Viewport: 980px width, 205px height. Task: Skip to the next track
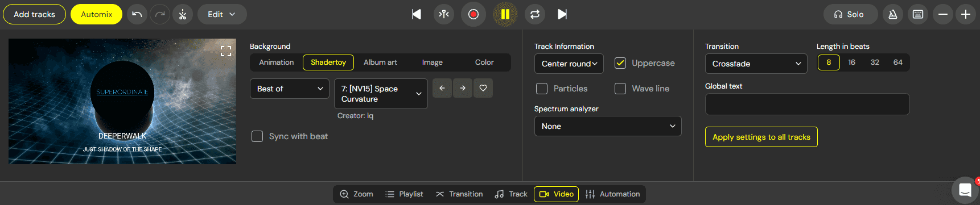(x=562, y=14)
